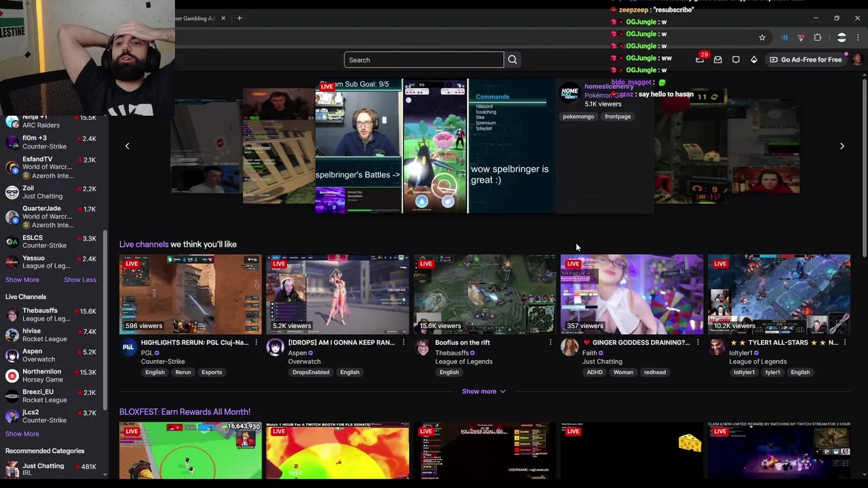
Task: Click Go Ad-Free for Free button
Action: coord(806,60)
